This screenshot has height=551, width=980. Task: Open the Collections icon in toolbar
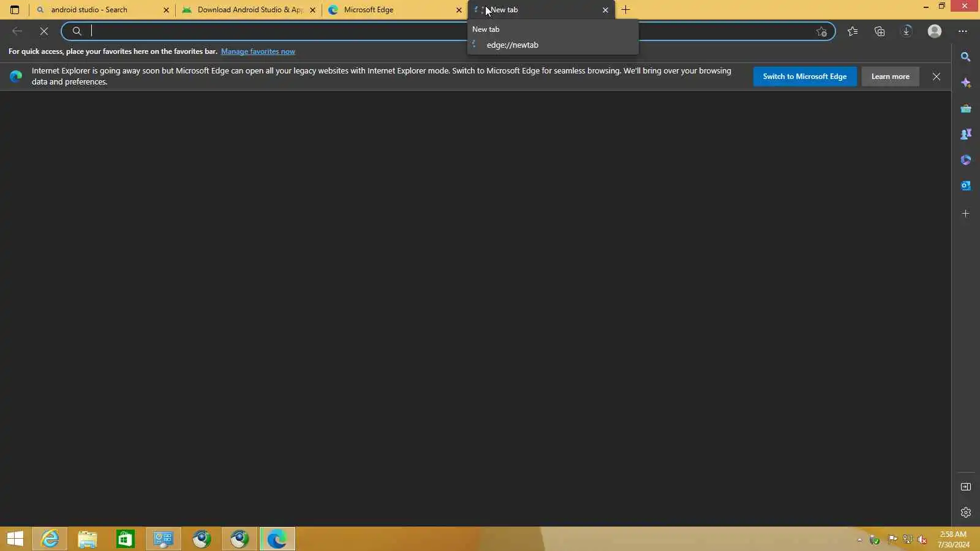880,31
